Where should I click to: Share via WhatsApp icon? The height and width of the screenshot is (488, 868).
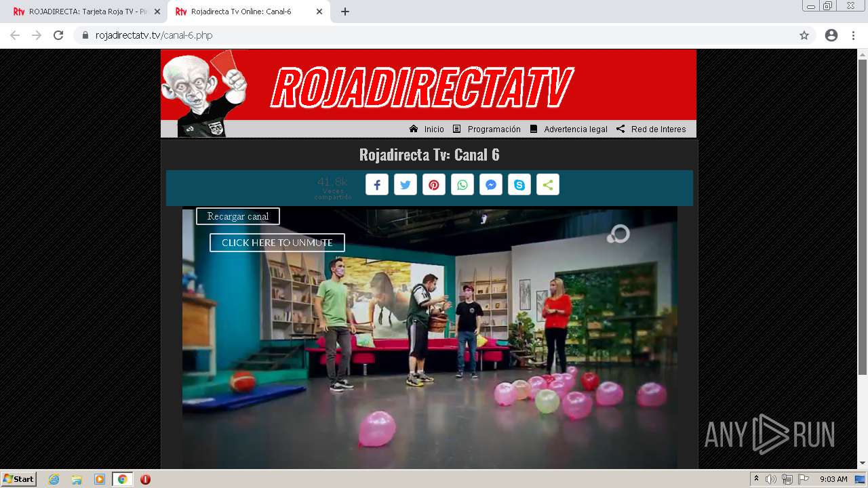tap(462, 185)
